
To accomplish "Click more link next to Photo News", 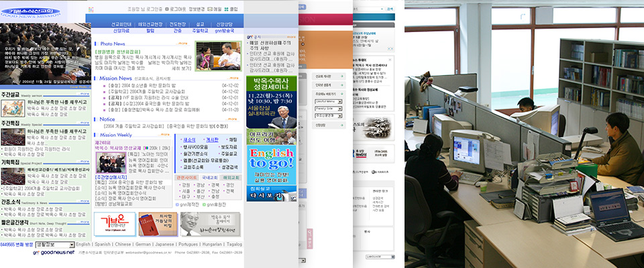I will click(182, 43).
